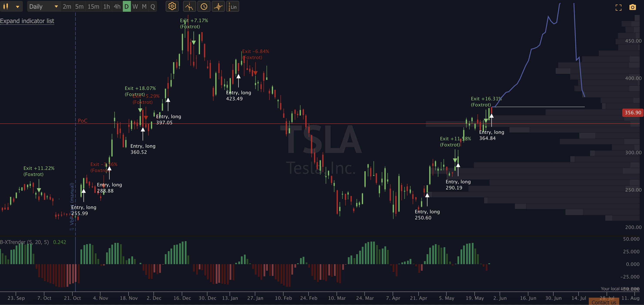
Task: Click the Lin linear scale icon
Action: tap(232, 7)
